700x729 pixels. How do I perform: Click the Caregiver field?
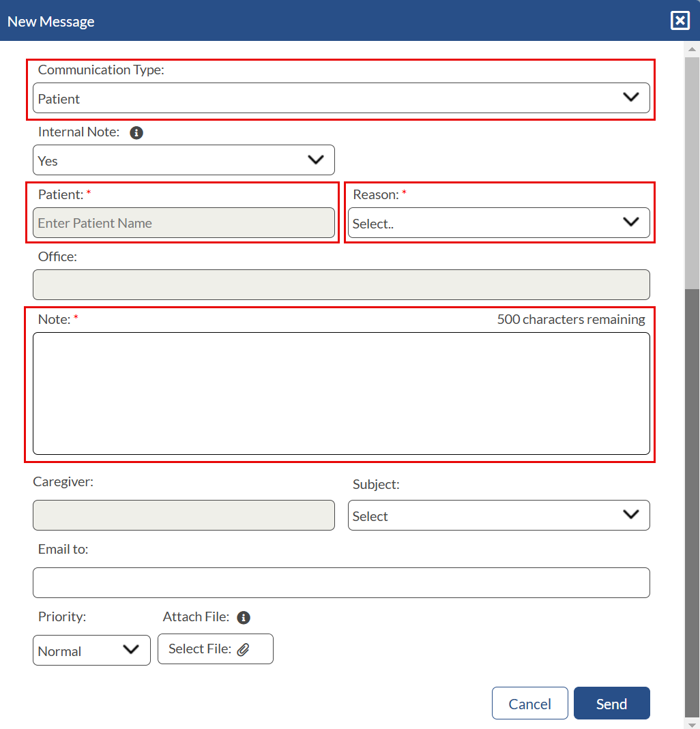pos(183,516)
